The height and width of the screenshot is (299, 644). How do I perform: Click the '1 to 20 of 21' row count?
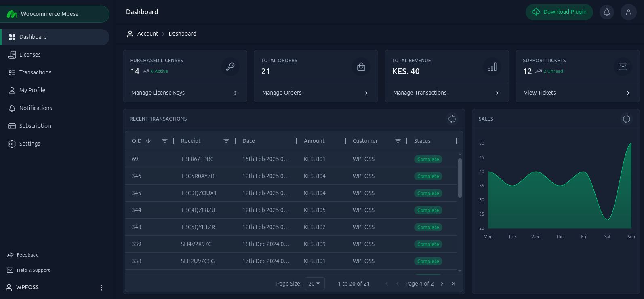354,284
